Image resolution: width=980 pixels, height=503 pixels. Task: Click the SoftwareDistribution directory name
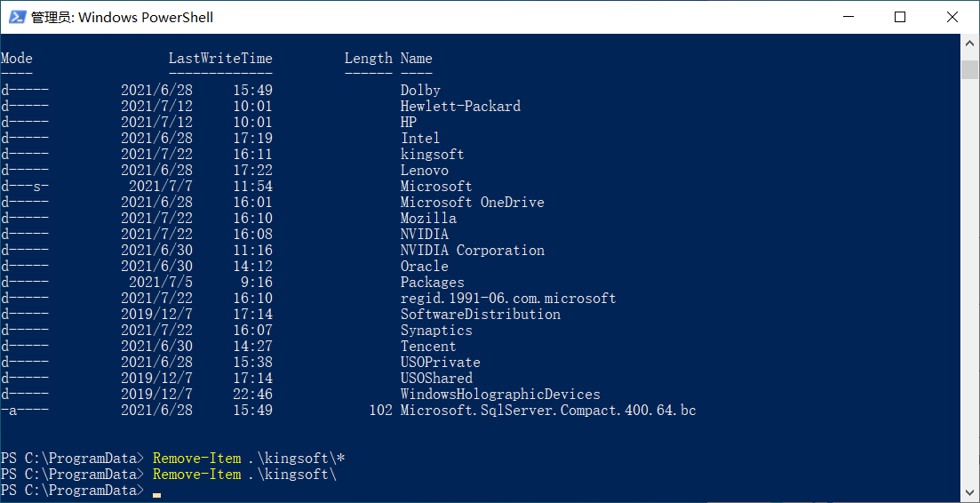point(481,315)
